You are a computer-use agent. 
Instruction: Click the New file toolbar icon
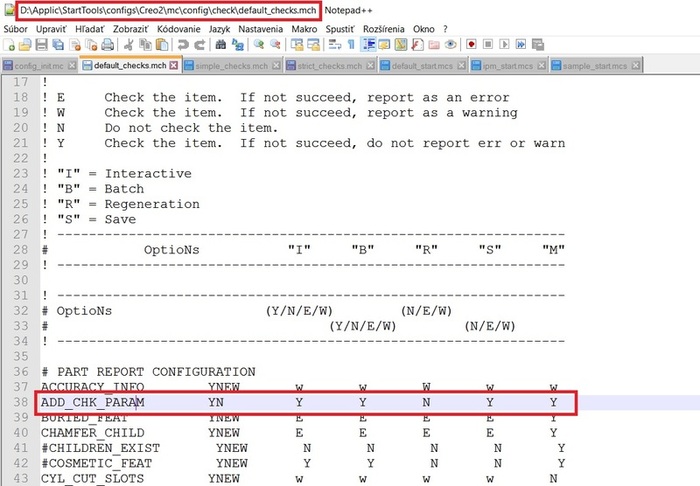(x=8, y=45)
